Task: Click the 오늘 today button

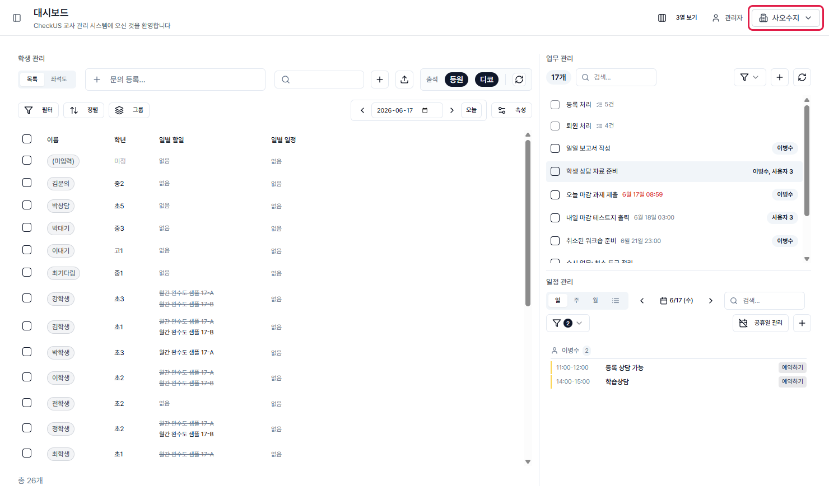Action: [x=472, y=110]
